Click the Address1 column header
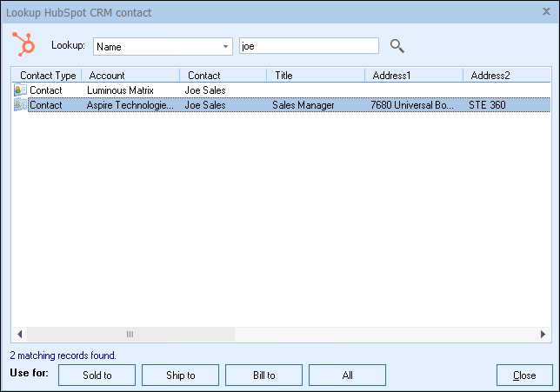Image resolution: width=560 pixels, height=392 pixels. (413, 76)
